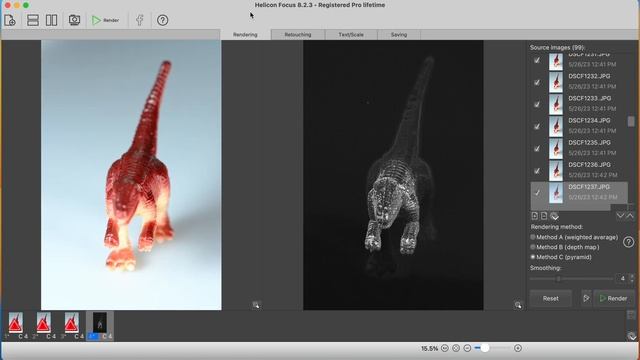640x360 pixels.
Task: Click the zoom in plus icon
Action: (x=518, y=348)
